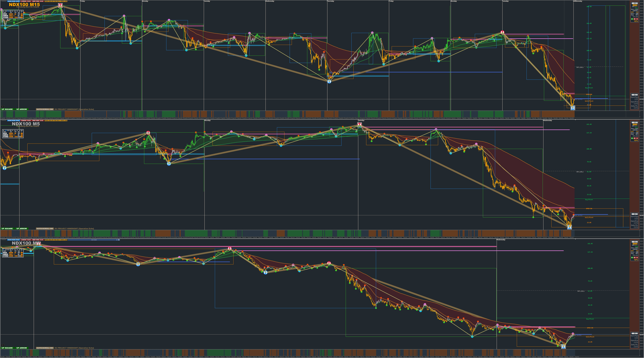
Task: Click orange swatch beside WS30 in top panel
Action: (22, 14)
